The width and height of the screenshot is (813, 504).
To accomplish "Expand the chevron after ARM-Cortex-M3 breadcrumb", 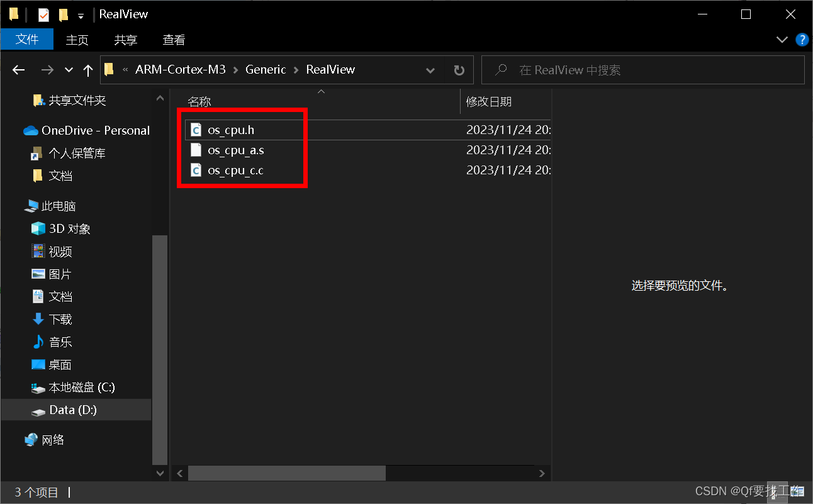I will pos(235,70).
